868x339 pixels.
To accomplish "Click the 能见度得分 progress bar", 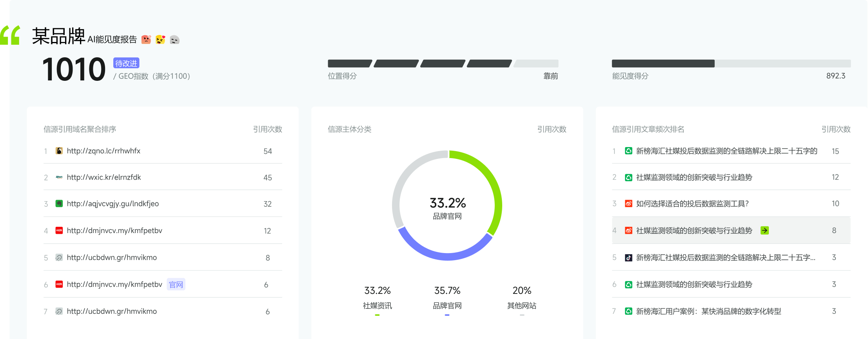I will [731, 64].
